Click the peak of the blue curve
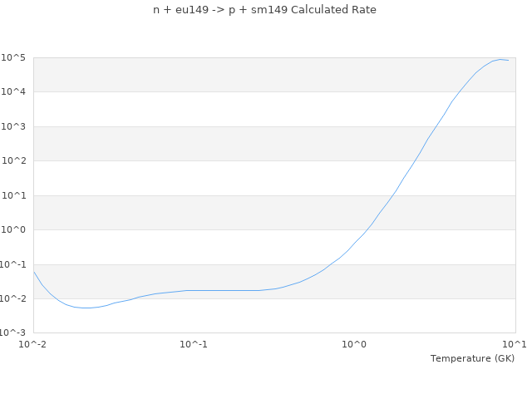The width and height of the screenshot is (532, 399). [x=500, y=59]
